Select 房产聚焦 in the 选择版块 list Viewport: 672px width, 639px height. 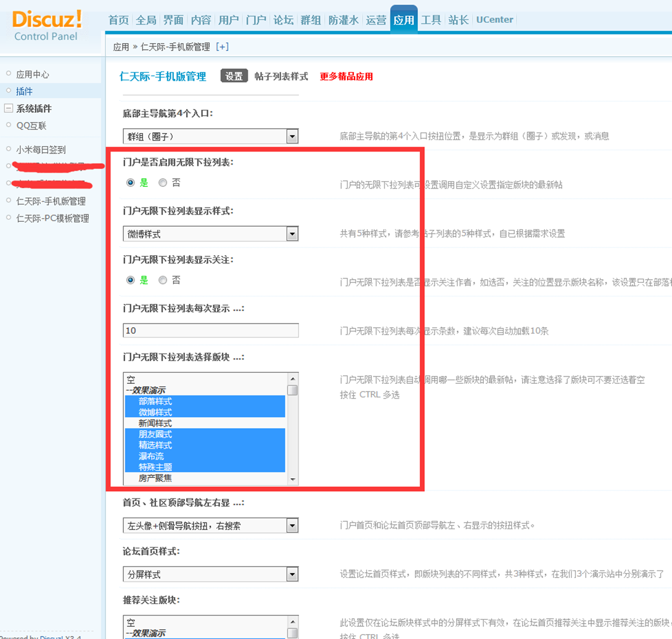coord(205,478)
